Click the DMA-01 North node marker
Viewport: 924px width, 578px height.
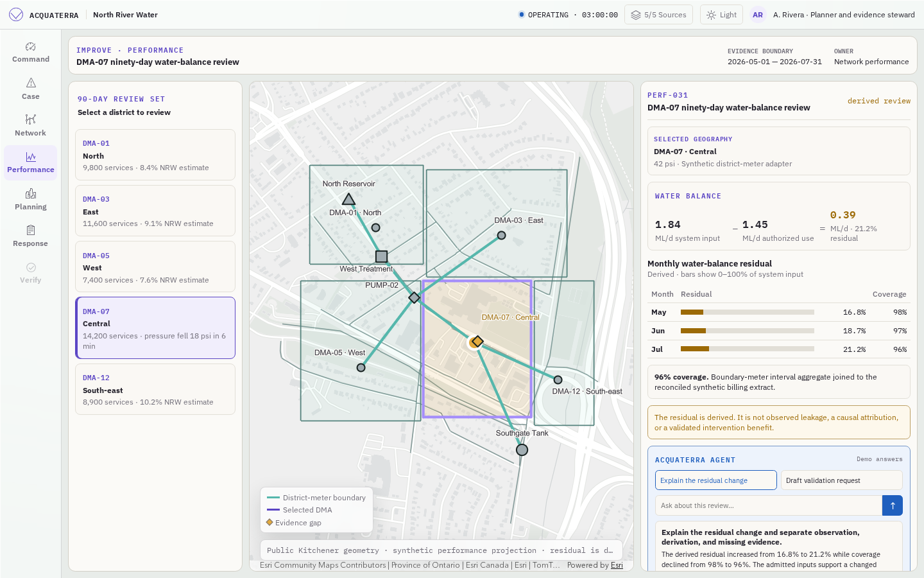coord(376,228)
